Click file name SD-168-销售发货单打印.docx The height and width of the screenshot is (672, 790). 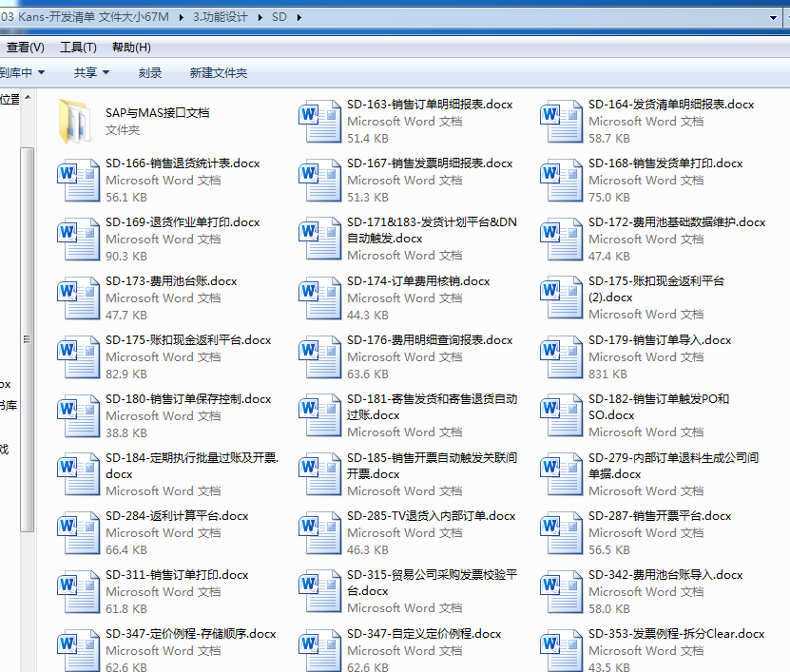[665, 163]
